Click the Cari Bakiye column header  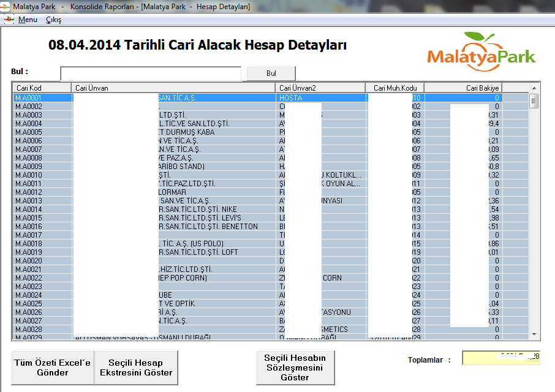pos(463,88)
